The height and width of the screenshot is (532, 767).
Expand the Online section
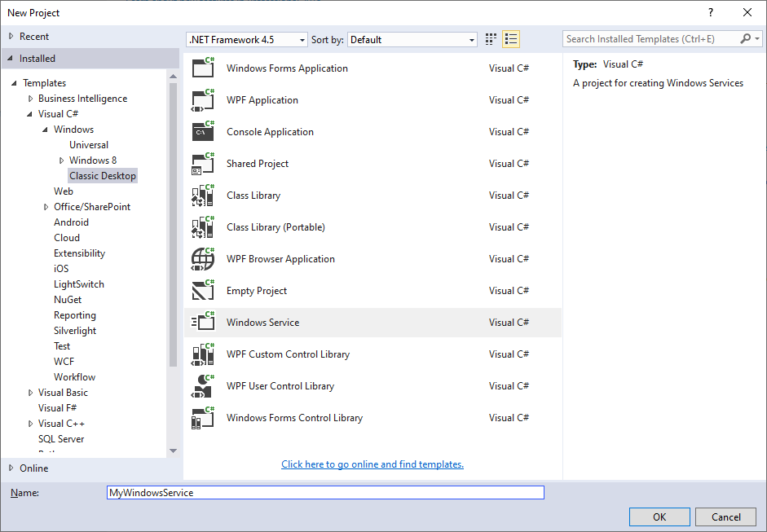(x=11, y=468)
